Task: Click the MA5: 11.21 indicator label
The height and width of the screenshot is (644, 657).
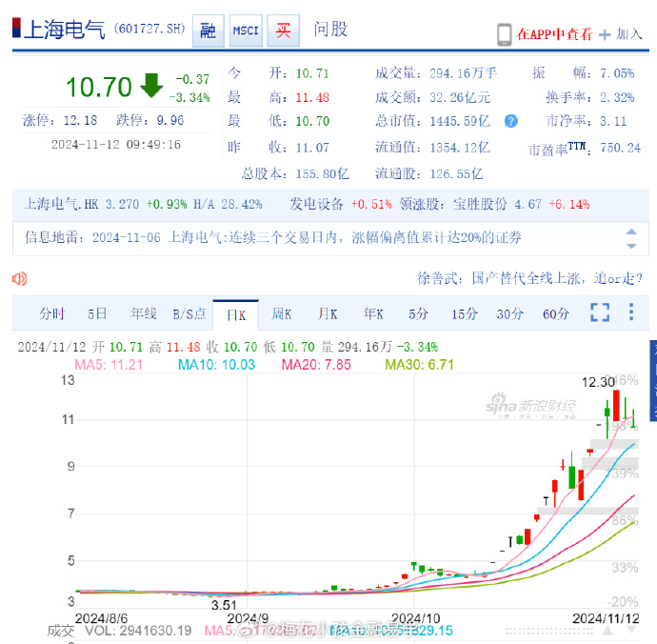Action: tap(109, 365)
